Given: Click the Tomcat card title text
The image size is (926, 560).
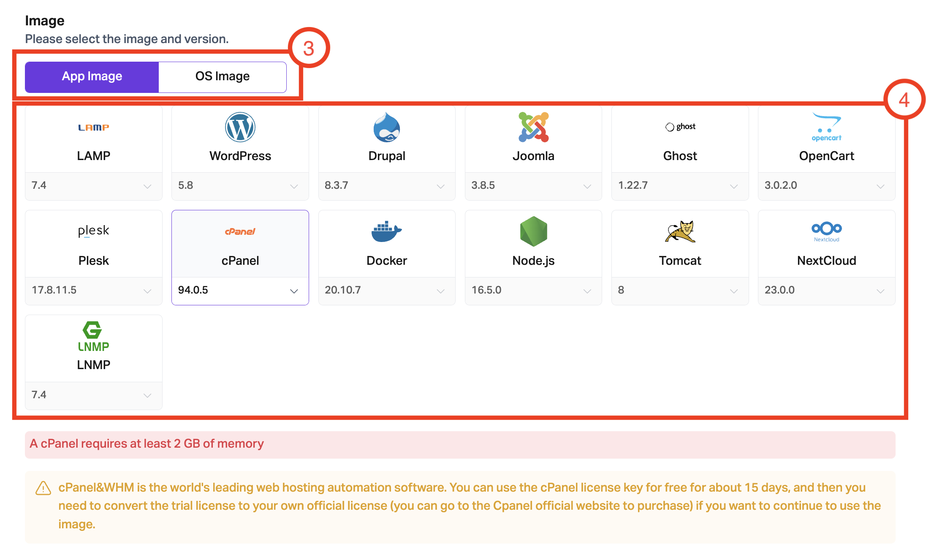Looking at the screenshot, I should (680, 261).
